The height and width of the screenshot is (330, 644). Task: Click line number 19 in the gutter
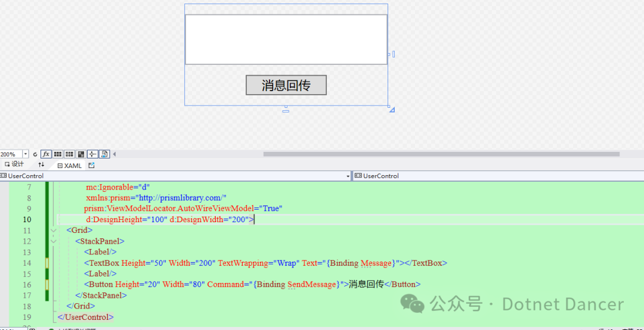pos(27,317)
